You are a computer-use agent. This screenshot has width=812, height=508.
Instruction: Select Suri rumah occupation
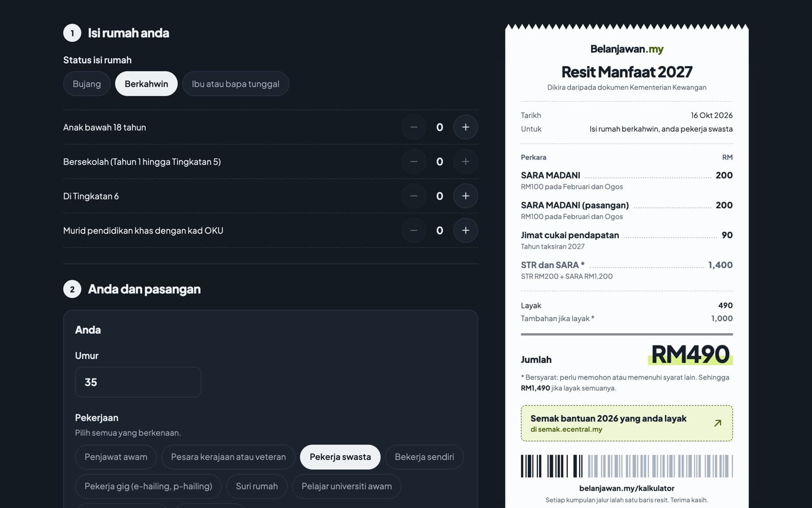[257, 487]
